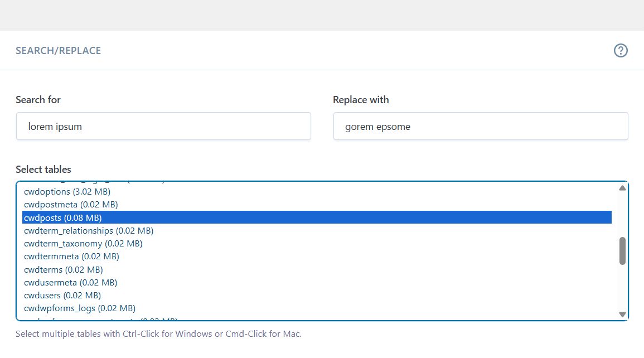Select the cwdusermeta table

(x=70, y=282)
